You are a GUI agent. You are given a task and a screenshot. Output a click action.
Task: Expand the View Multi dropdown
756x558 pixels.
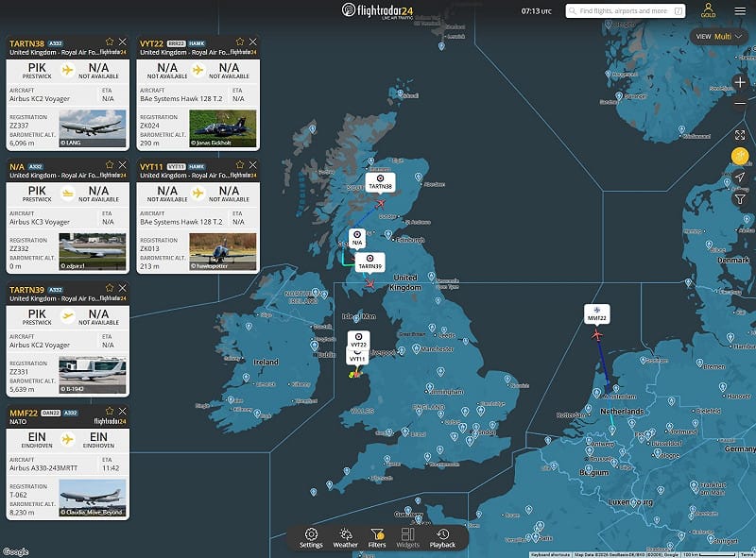[x=718, y=37]
